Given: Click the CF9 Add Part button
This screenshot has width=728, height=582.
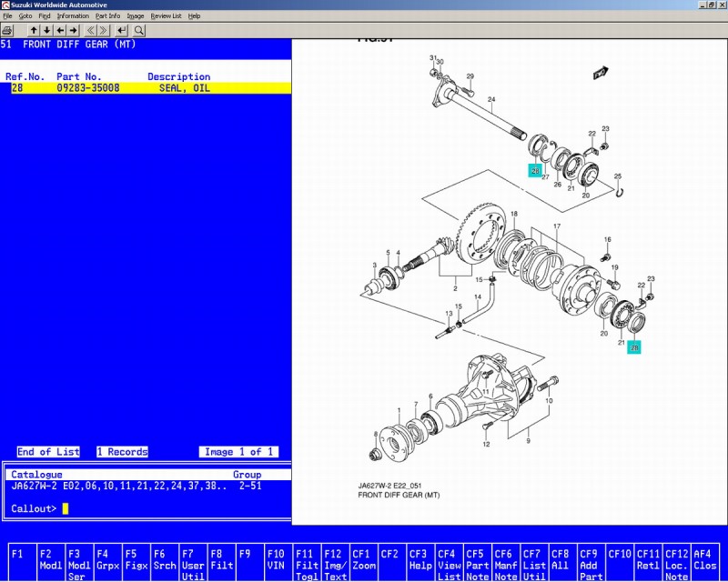Looking at the screenshot, I should (x=591, y=562).
